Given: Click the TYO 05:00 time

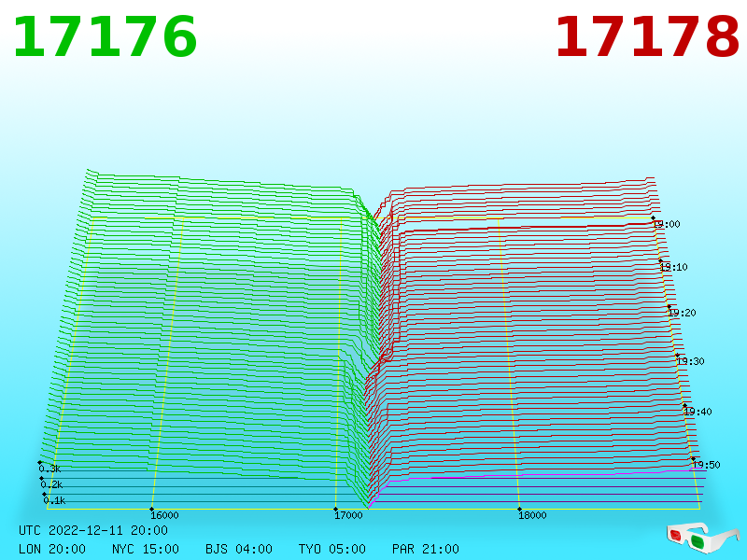Looking at the screenshot, I should [332, 549].
